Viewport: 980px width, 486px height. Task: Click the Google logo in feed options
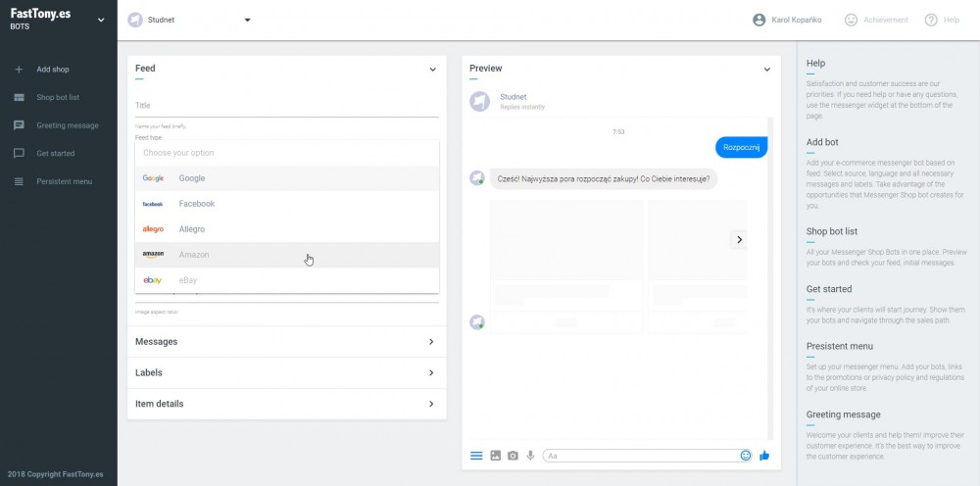[x=153, y=178]
